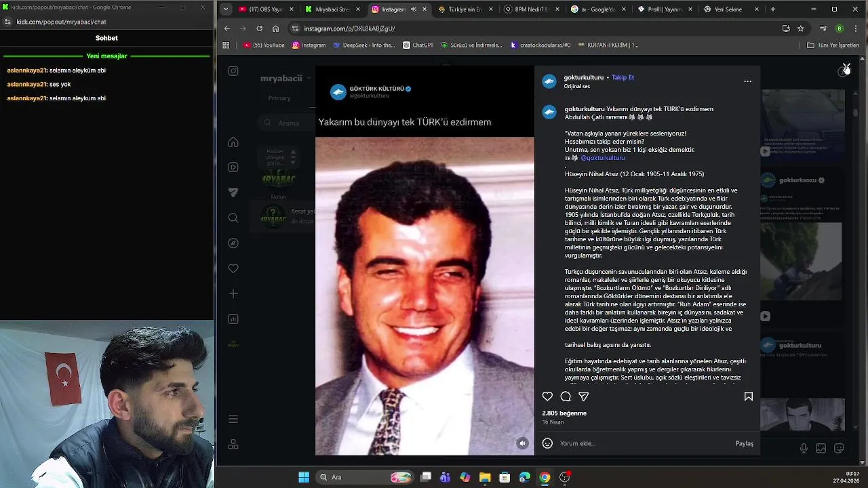868x488 pixels.
Task: Click the Yeni mesajlar banner in the Kick chat
Action: pyautogui.click(x=106, y=56)
